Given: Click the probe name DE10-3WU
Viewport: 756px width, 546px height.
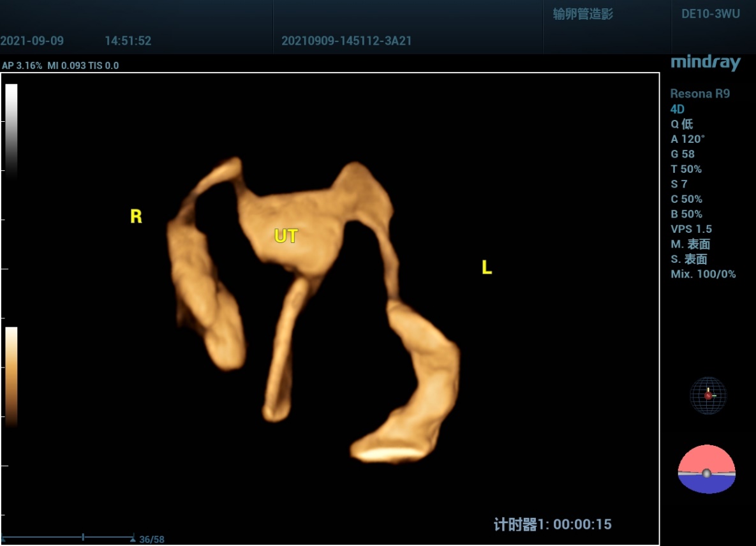Looking at the screenshot, I should (x=710, y=14).
